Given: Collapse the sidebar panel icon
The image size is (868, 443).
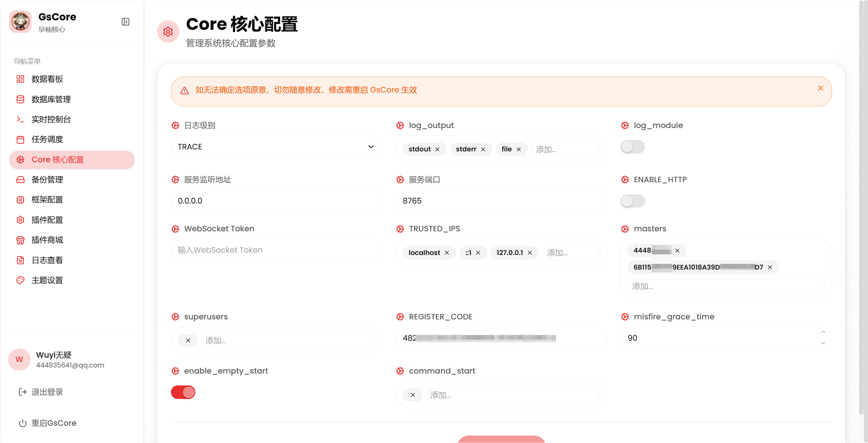Looking at the screenshot, I should click(x=125, y=22).
